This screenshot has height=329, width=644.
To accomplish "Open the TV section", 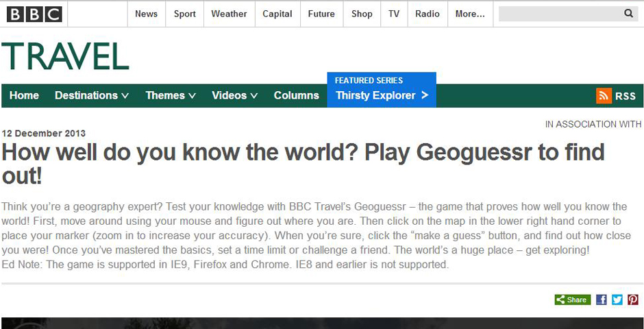I will coord(394,14).
